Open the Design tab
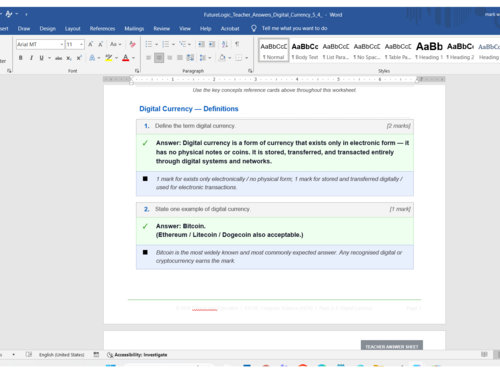Screen dimensions: 500x375 click(48, 29)
